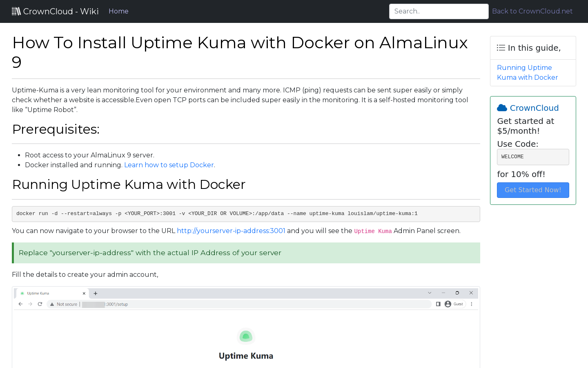Open the embedded Uptime Kuma setup screenshot
The width and height of the screenshot is (588, 368).
click(x=246, y=327)
